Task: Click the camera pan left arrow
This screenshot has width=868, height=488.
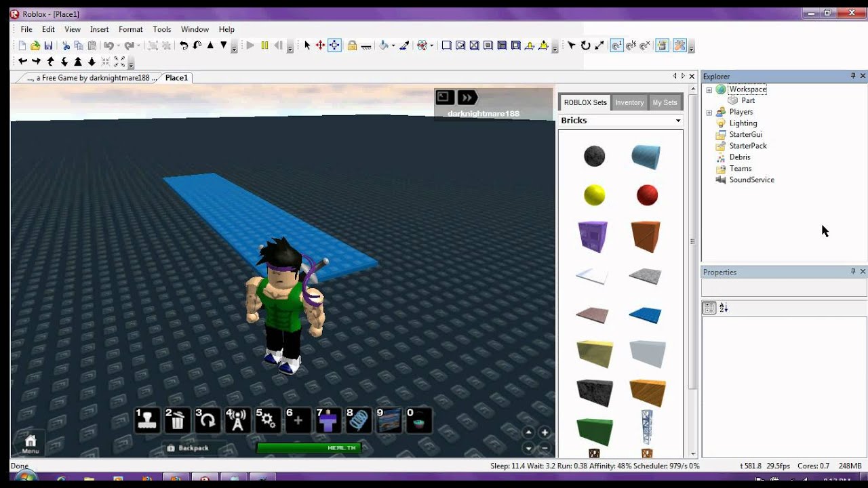Action: pyautogui.click(x=22, y=62)
